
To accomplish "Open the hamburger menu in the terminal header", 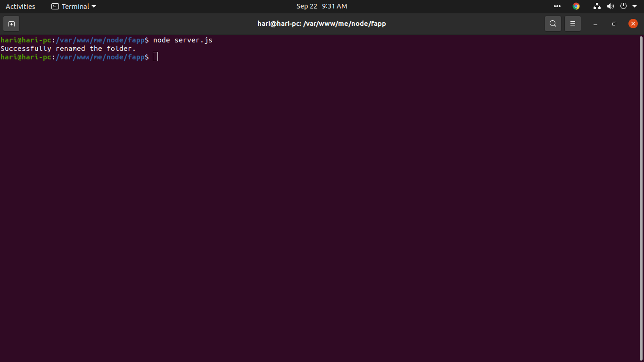I will [573, 23].
